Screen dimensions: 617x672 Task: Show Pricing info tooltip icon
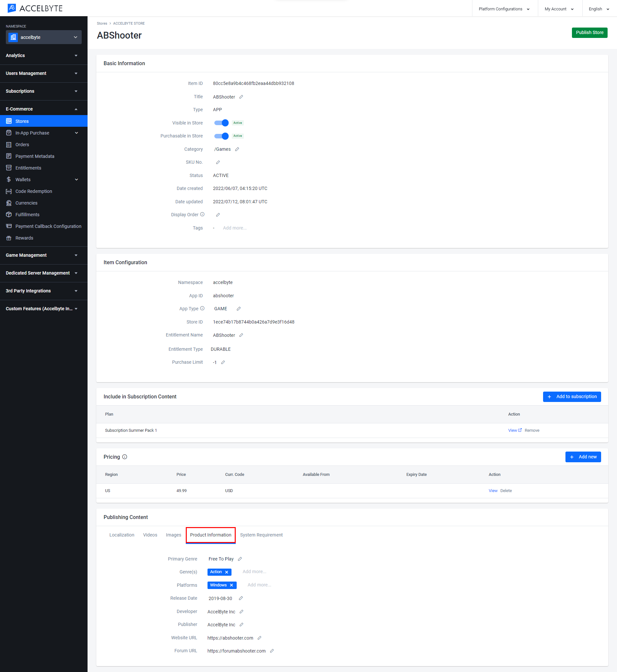[x=125, y=457]
